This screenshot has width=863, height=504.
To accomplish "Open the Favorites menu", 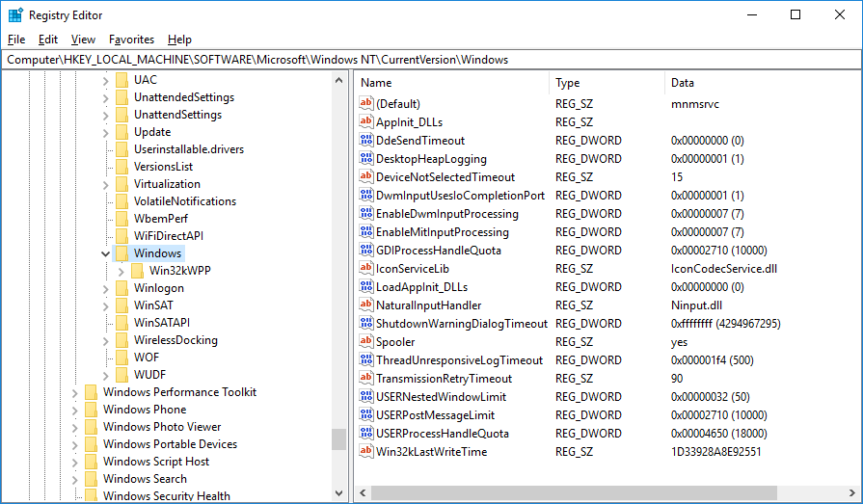I will 131,40.
